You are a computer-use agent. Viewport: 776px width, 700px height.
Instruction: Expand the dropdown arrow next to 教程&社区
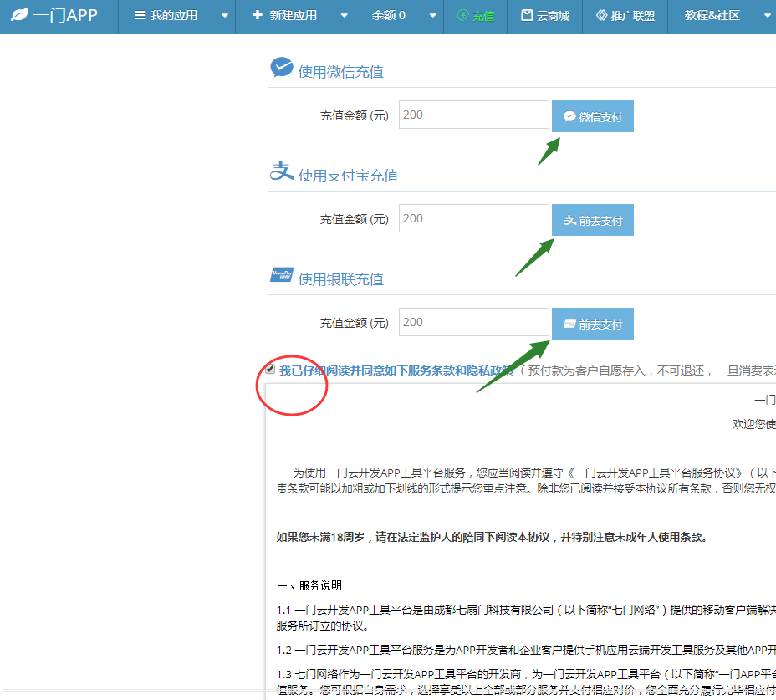point(768,16)
